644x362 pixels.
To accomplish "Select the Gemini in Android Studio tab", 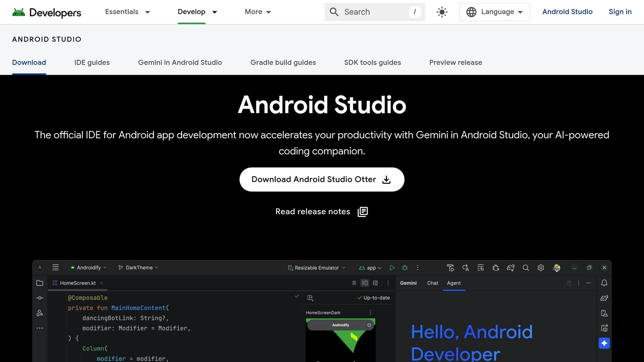I will [180, 63].
